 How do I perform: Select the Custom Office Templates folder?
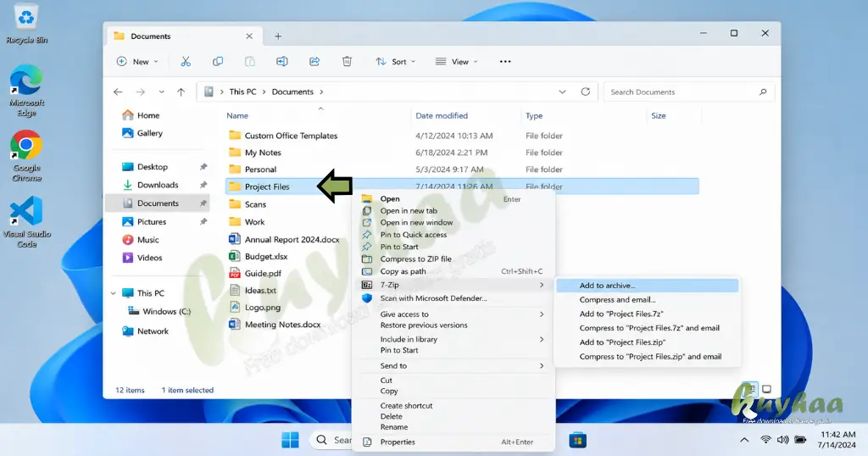pos(292,136)
